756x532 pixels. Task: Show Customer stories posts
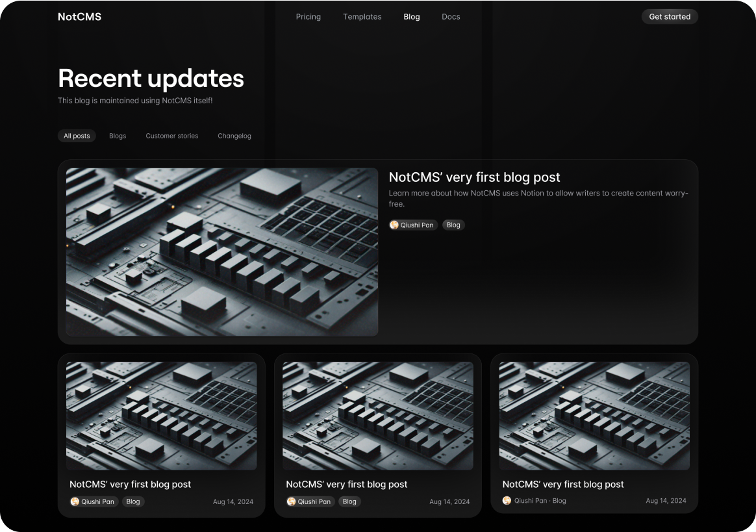pos(171,136)
